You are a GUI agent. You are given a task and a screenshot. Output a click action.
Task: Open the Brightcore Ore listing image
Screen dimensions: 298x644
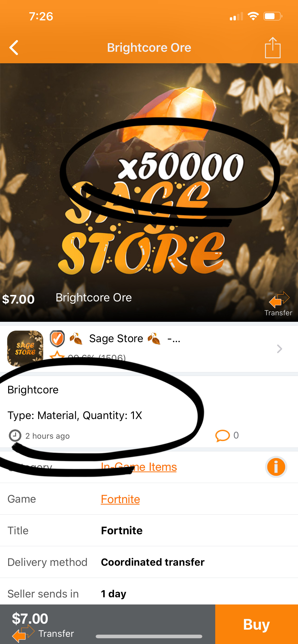(x=149, y=192)
